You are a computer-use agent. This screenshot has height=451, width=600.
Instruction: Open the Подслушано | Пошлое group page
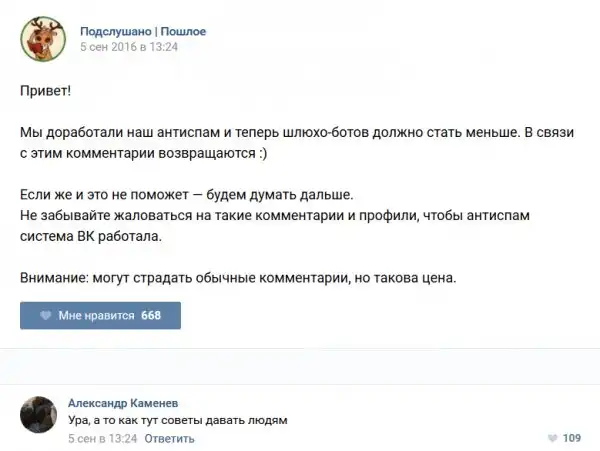point(143,31)
